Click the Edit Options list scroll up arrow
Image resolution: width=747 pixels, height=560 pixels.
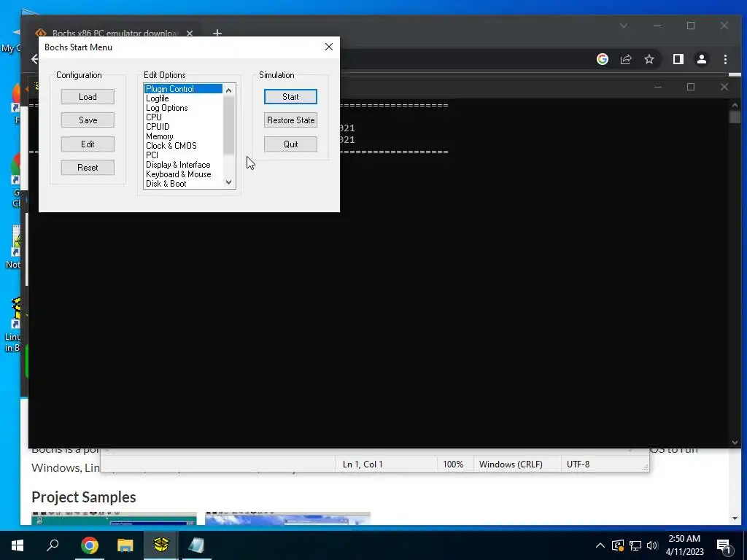pyautogui.click(x=228, y=90)
